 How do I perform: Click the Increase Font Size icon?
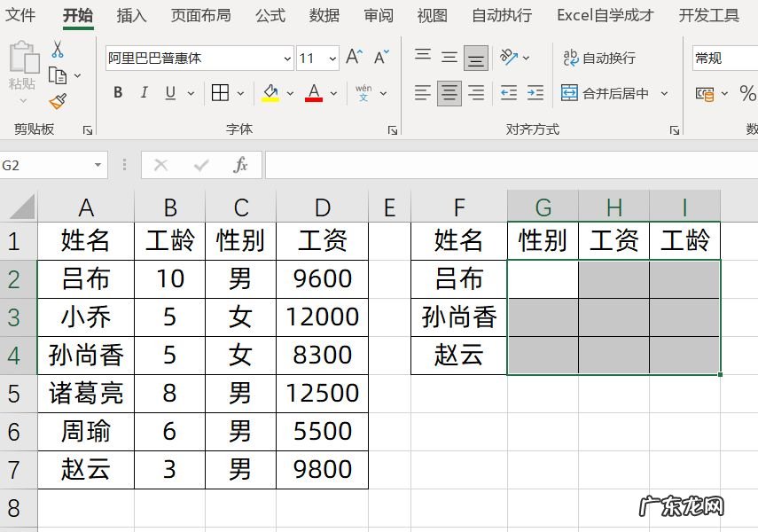point(354,58)
